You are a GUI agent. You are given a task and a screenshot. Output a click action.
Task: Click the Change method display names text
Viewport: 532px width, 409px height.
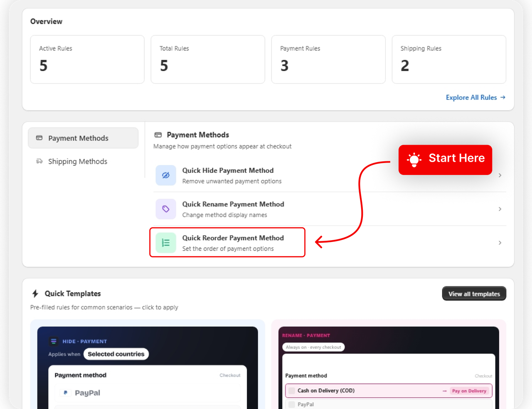click(224, 215)
